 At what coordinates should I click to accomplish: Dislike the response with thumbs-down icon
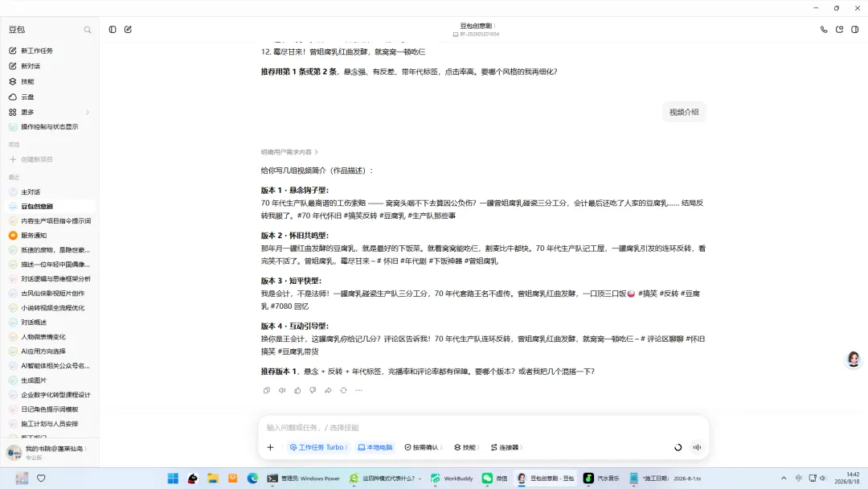[x=313, y=390]
